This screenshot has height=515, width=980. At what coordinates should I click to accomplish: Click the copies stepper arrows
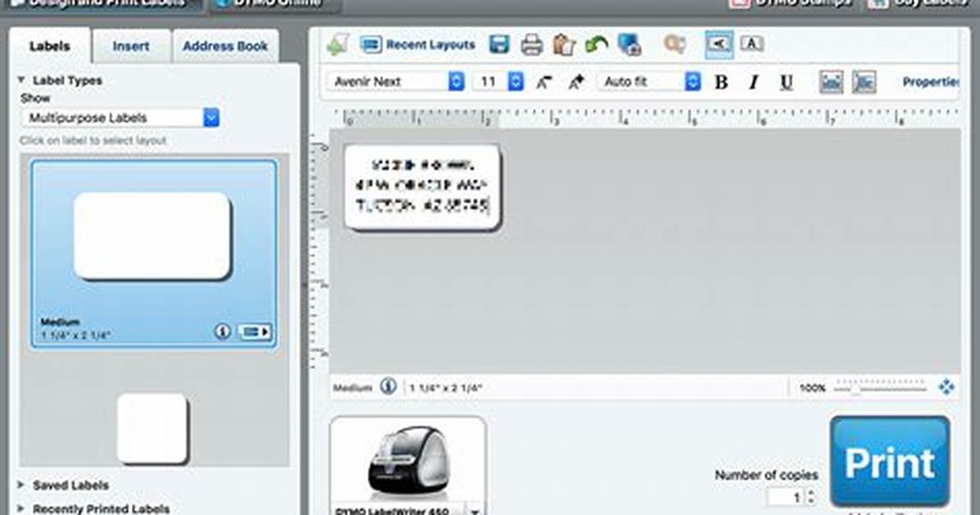(x=811, y=498)
